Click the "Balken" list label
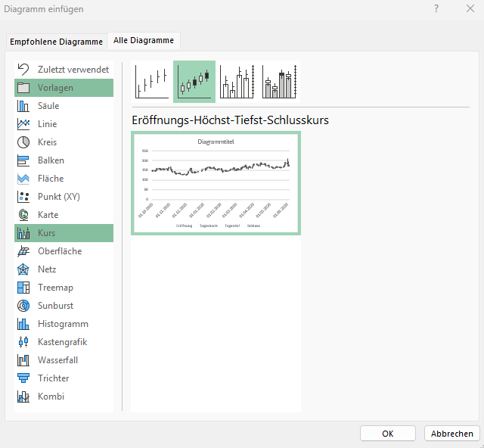The height and width of the screenshot is (448, 484). [51, 160]
